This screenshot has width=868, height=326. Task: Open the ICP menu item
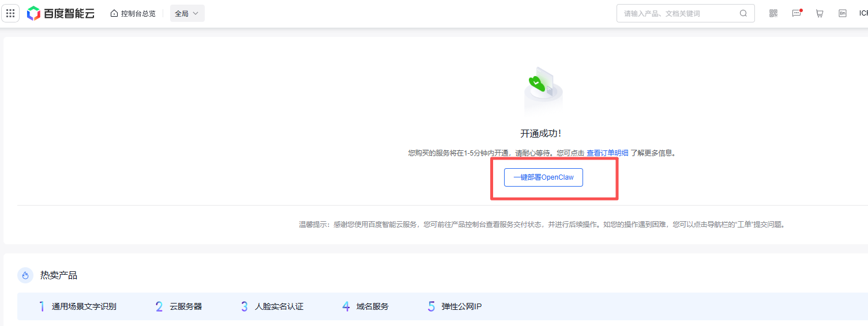click(x=863, y=13)
